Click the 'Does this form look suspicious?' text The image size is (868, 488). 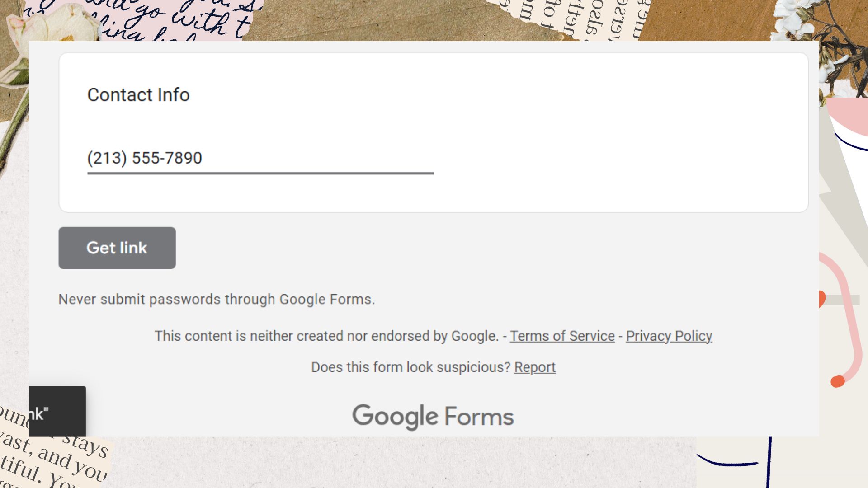(x=410, y=367)
